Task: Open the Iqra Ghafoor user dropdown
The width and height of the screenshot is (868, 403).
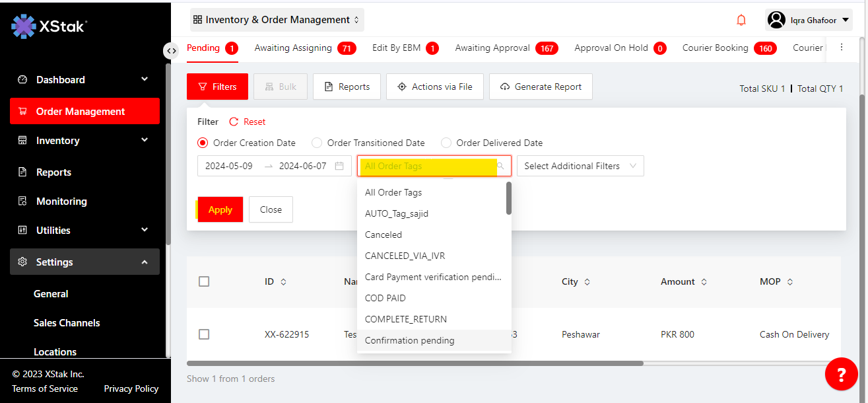Action: click(809, 20)
